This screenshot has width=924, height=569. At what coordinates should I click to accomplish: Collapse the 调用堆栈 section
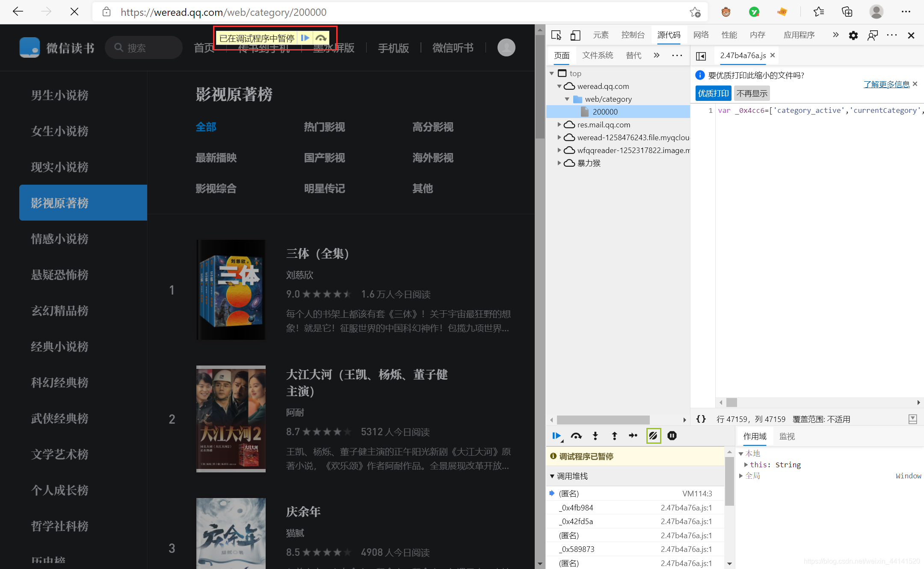552,476
